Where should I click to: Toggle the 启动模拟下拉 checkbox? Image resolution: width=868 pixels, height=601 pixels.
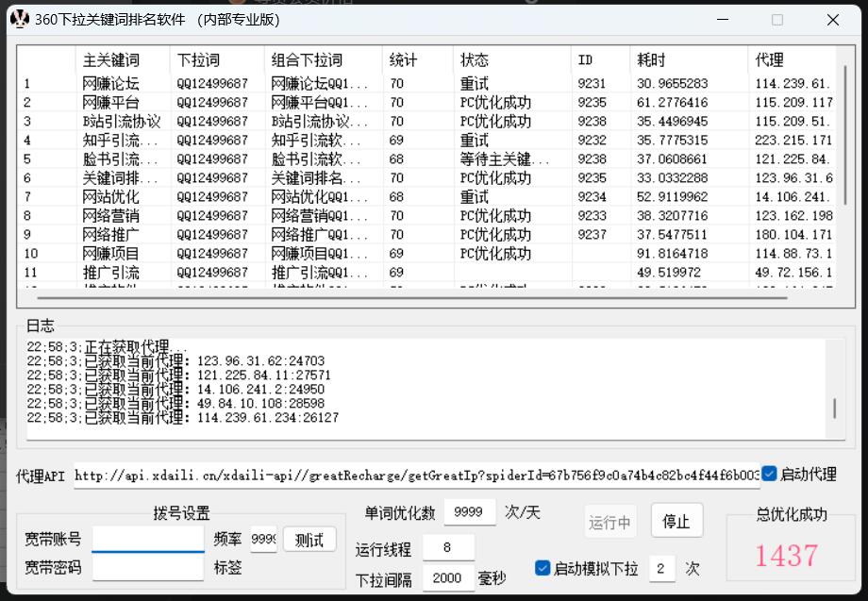pyautogui.click(x=542, y=567)
